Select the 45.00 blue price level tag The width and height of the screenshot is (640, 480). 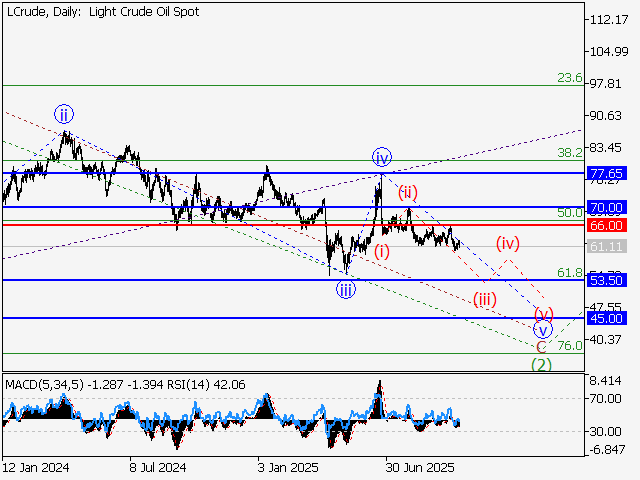coord(607,318)
